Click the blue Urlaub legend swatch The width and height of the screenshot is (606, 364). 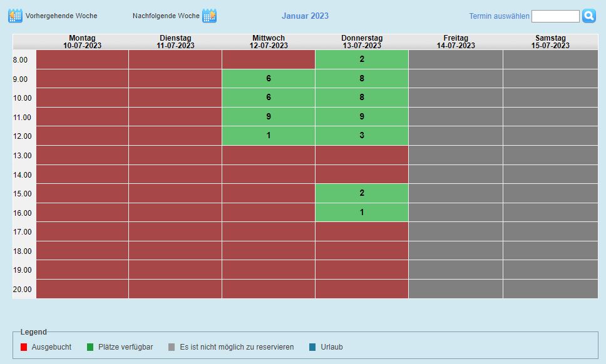(313, 347)
